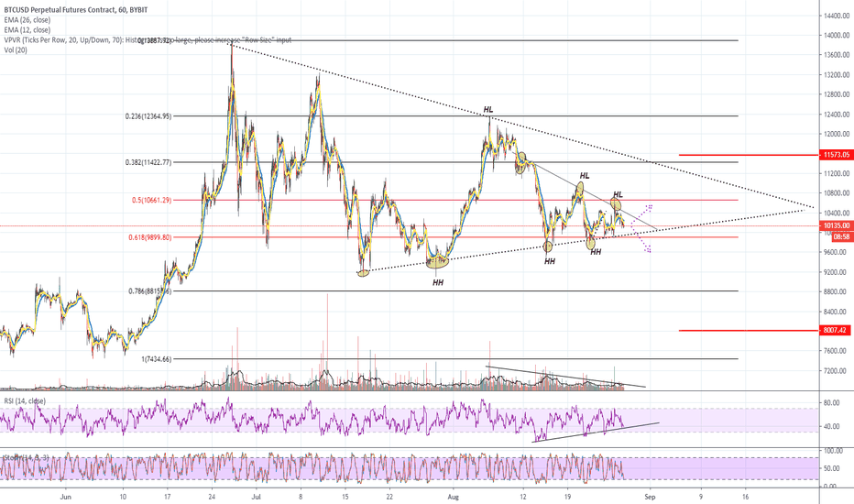854x504 pixels.
Task: Click 14000.00 on the price axis
Action: click(x=836, y=36)
